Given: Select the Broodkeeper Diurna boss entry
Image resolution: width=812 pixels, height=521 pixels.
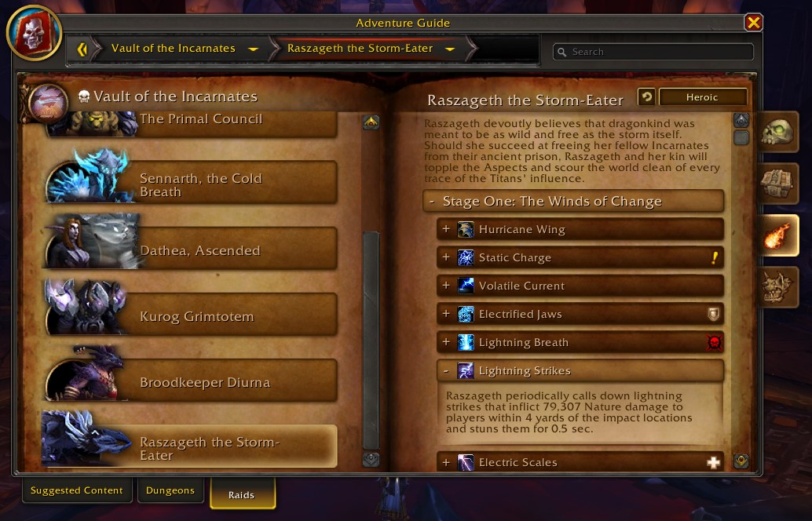Looking at the screenshot, I should [192, 381].
